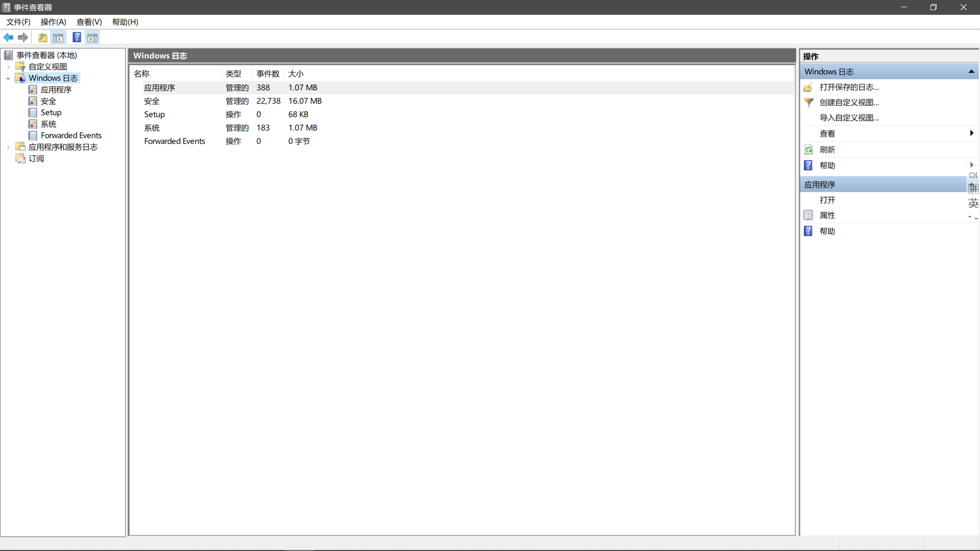Toggle the console tree toolbar icon
Screen dimensions: 980x551
(58, 37)
